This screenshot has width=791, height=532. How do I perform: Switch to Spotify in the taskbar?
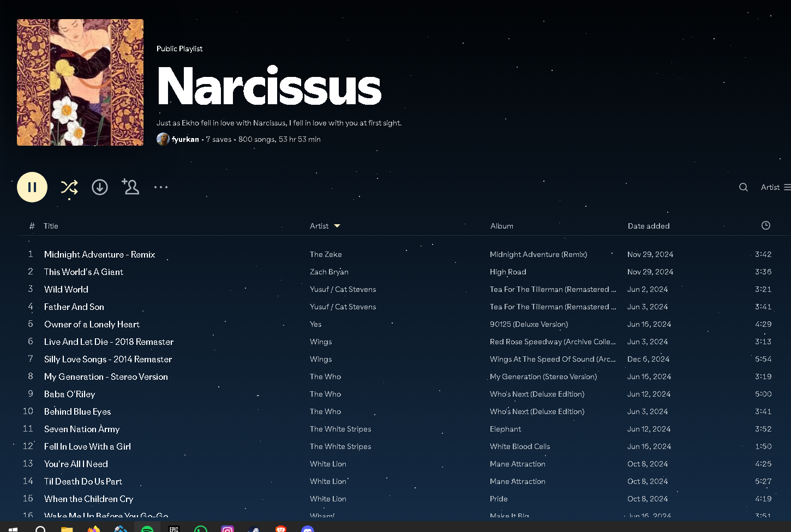pos(147,529)
